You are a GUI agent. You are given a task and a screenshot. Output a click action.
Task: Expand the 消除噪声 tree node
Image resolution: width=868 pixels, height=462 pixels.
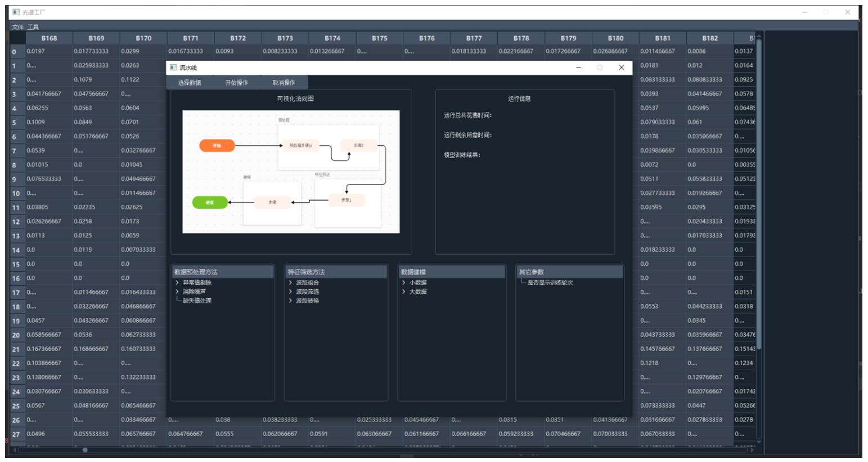click(x=177, y=291)
